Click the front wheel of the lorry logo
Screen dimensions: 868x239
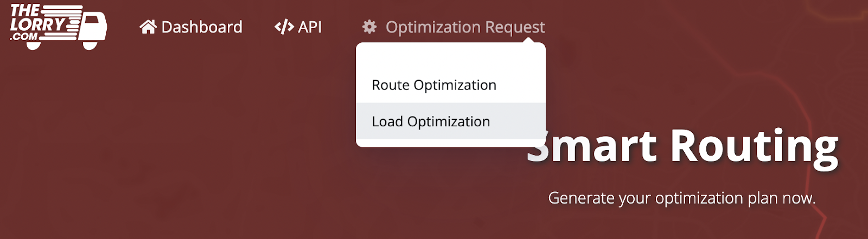pyautogui.click(x=90, y=44)
